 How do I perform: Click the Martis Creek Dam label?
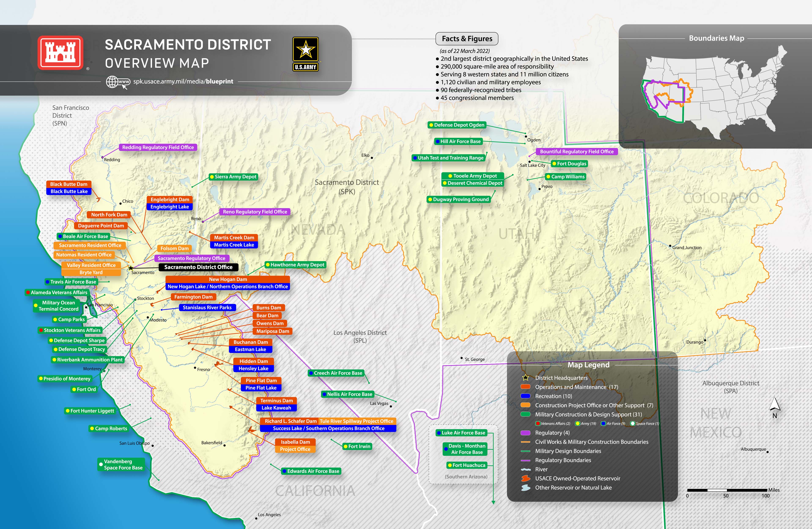click(234, 238)
